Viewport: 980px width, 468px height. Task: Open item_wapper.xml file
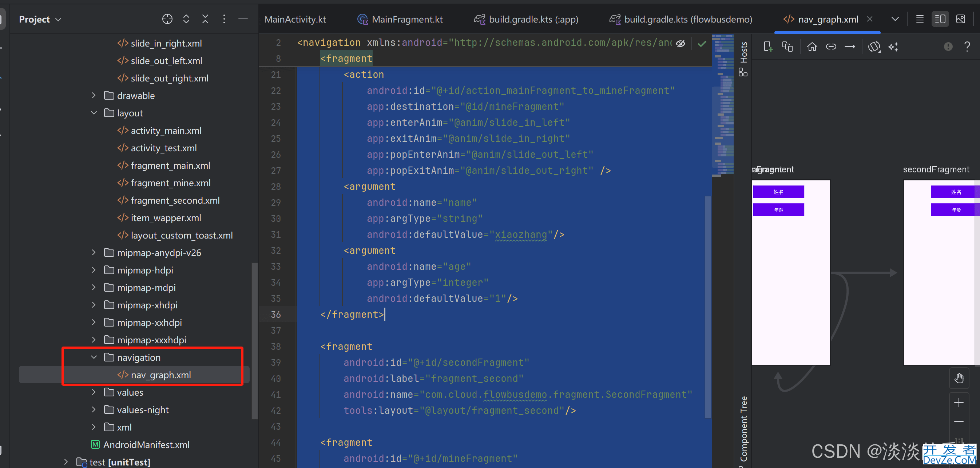pyautogui.click(x=159, y=218)
